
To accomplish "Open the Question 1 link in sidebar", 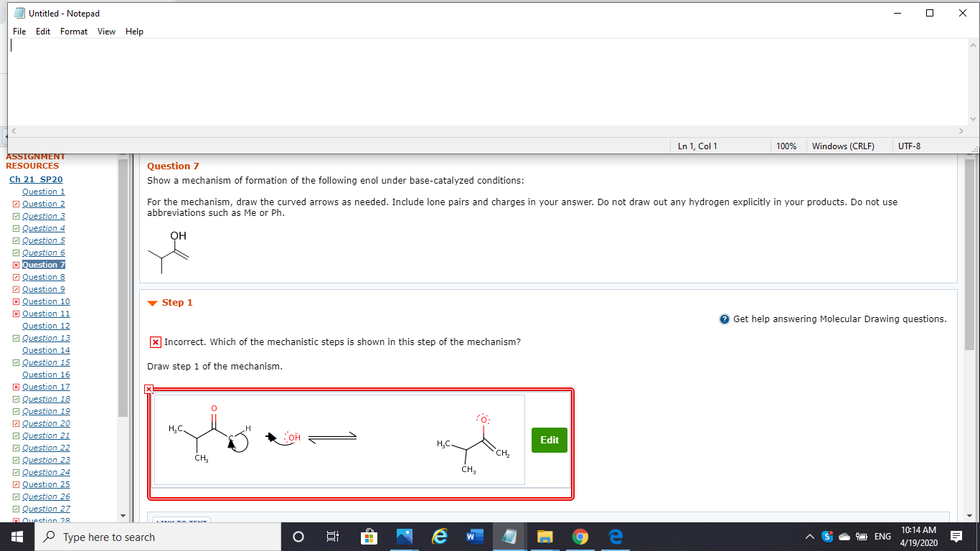I will [x=43, y=191].
